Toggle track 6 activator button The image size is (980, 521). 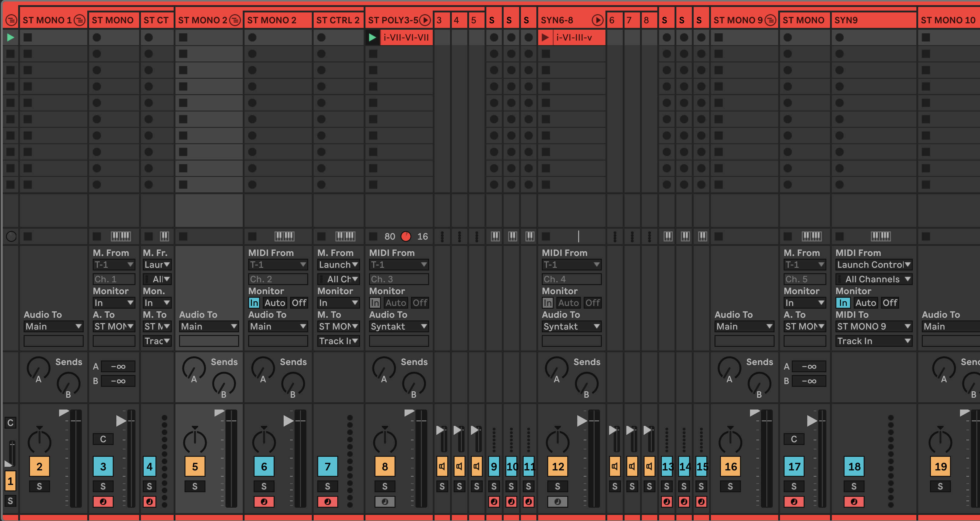(264, 466)
